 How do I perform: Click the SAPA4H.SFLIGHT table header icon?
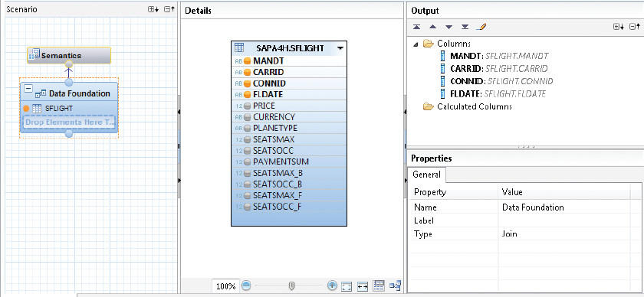(239, 48)
